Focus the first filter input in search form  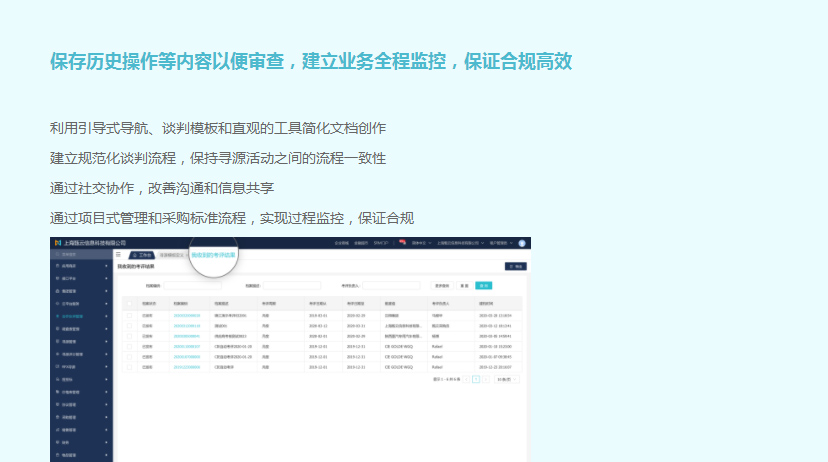point(192,286)
